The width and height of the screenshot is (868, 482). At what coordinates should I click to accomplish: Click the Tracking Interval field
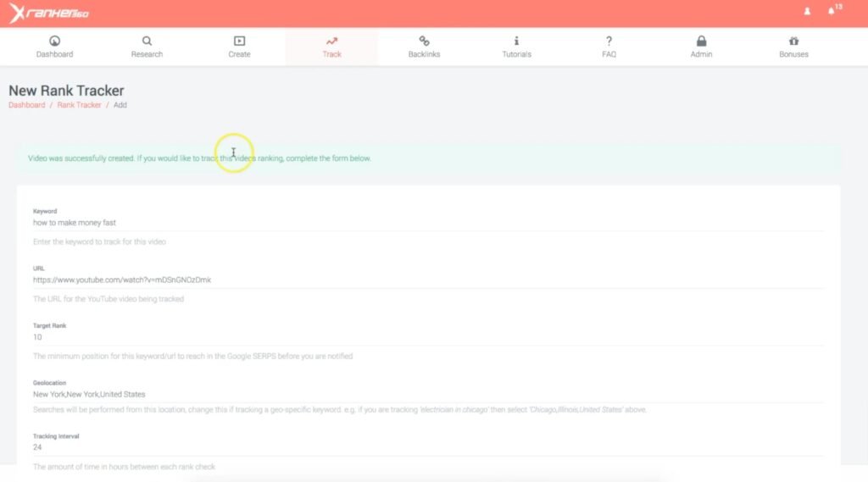pos(428,447)
